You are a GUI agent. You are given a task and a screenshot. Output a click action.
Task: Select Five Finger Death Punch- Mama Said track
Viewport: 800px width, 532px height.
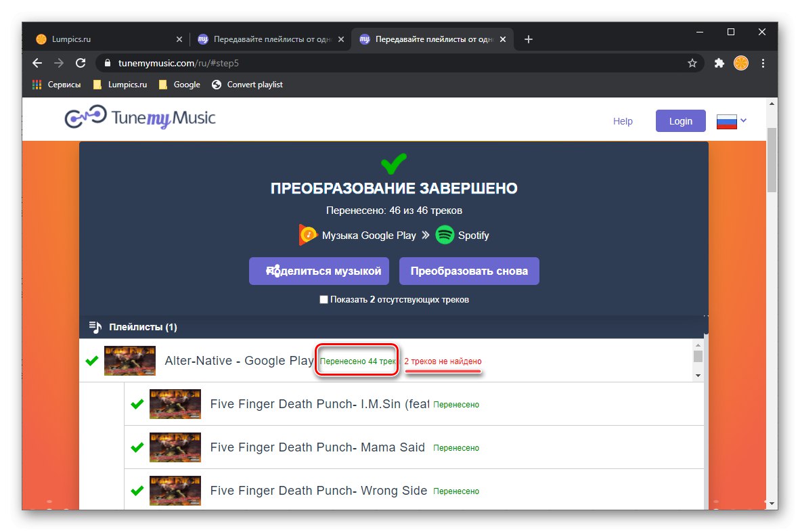[x=414, y=447]
